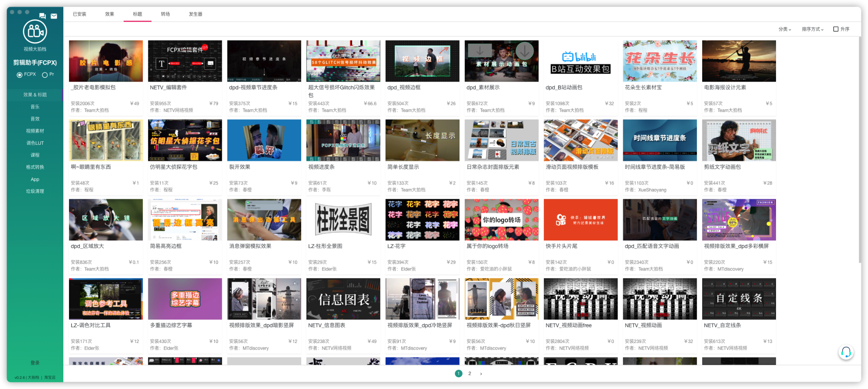The height and width of the screenshot is (389, 868).
Task: Open the 大拍档 link in footer
Action: click(33, 377)
